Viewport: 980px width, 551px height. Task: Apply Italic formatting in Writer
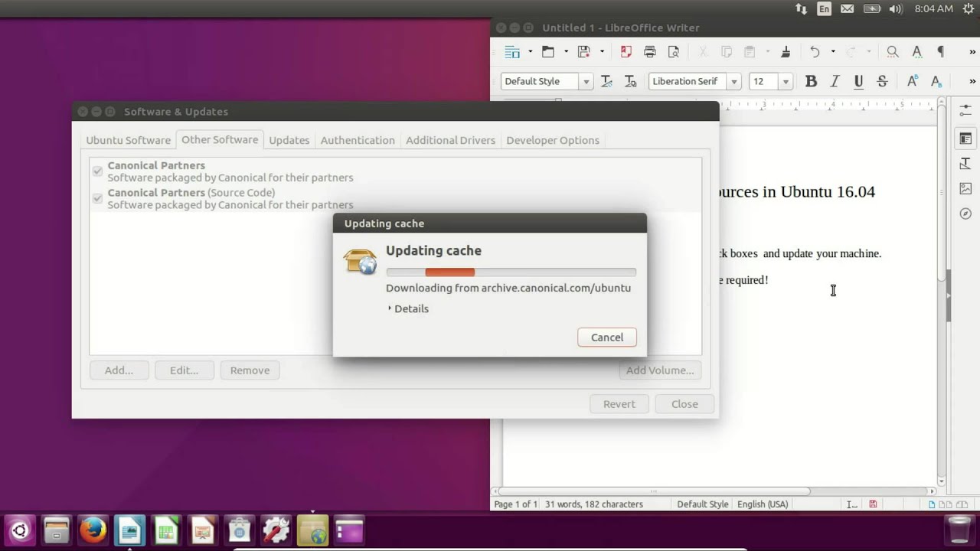835,81
